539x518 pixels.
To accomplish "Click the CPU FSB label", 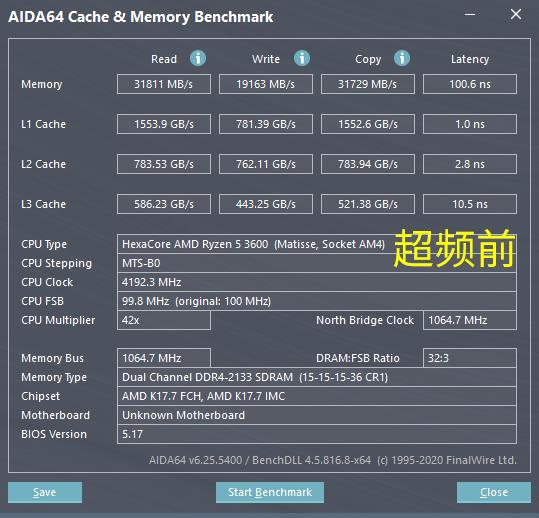I will click(x=42, y=301).
